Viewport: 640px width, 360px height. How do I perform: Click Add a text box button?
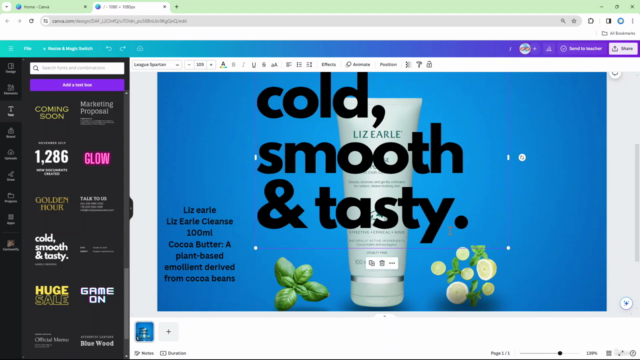pos(77,85)
